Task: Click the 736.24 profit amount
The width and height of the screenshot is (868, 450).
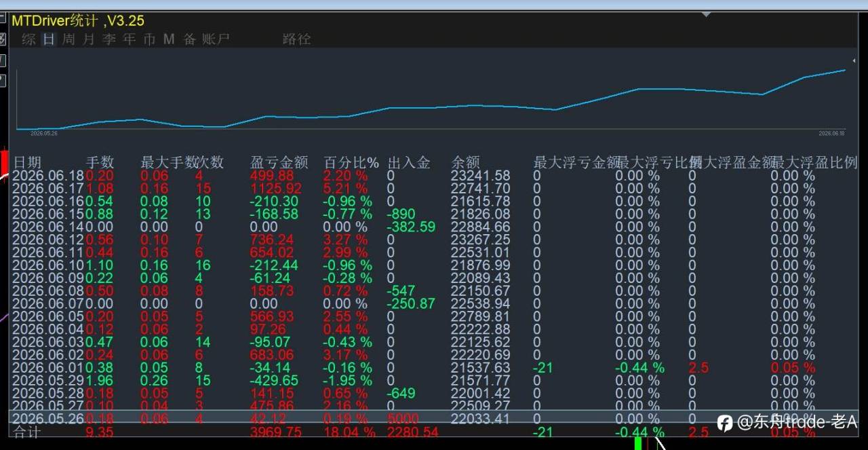Action: click(272, 240)
